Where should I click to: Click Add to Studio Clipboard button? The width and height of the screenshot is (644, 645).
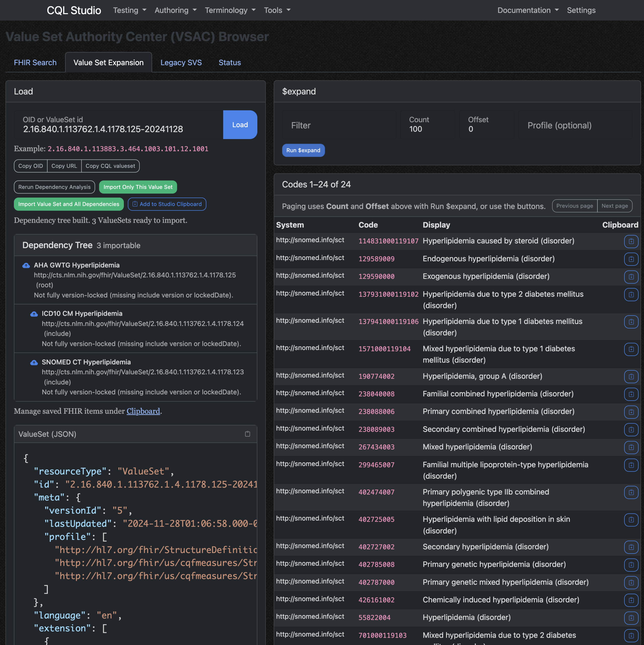(167, 204)
